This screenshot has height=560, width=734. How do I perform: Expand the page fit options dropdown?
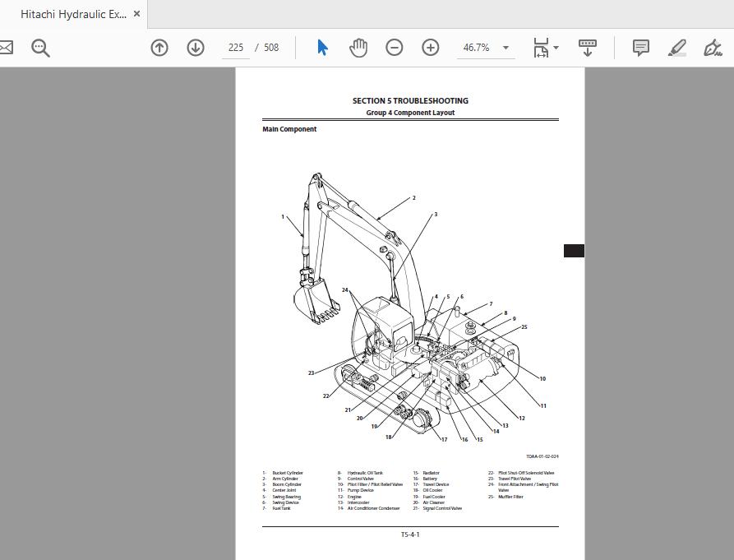point(556,48)
